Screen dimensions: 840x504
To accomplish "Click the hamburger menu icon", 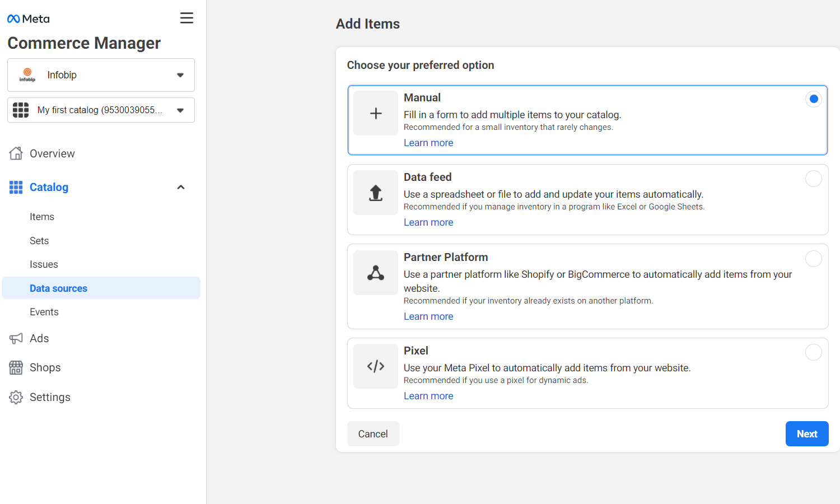I will point(186,18).
